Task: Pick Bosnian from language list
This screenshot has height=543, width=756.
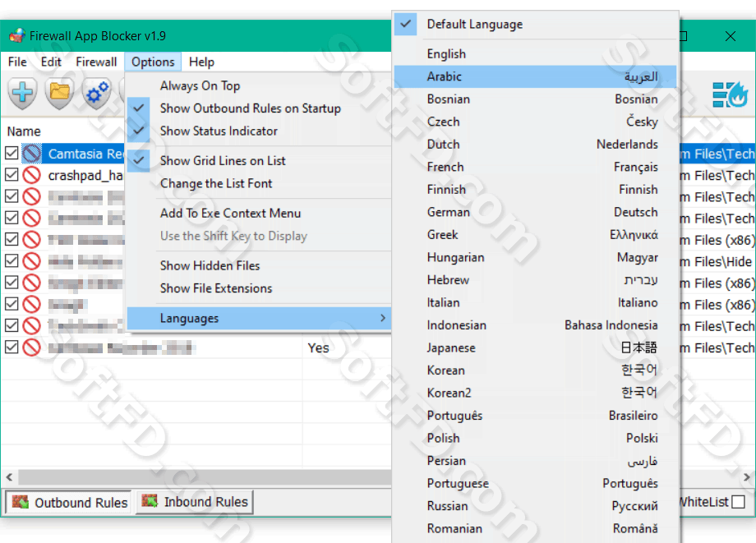Action: (535, 99)
